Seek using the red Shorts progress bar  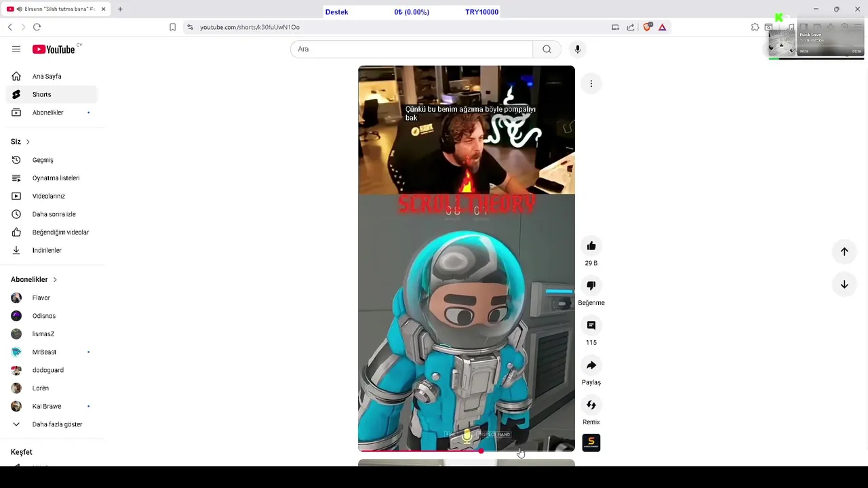tap(467, 451)
